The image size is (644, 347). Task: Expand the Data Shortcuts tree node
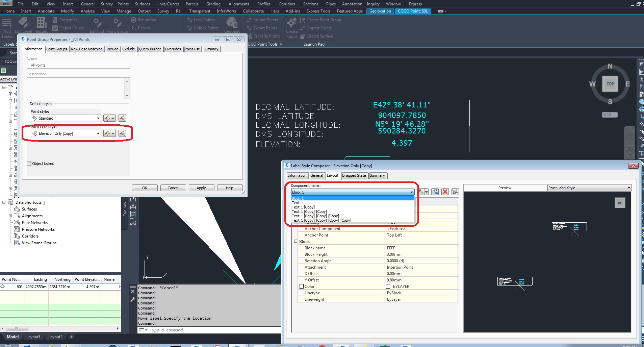(x=4, y=202)
